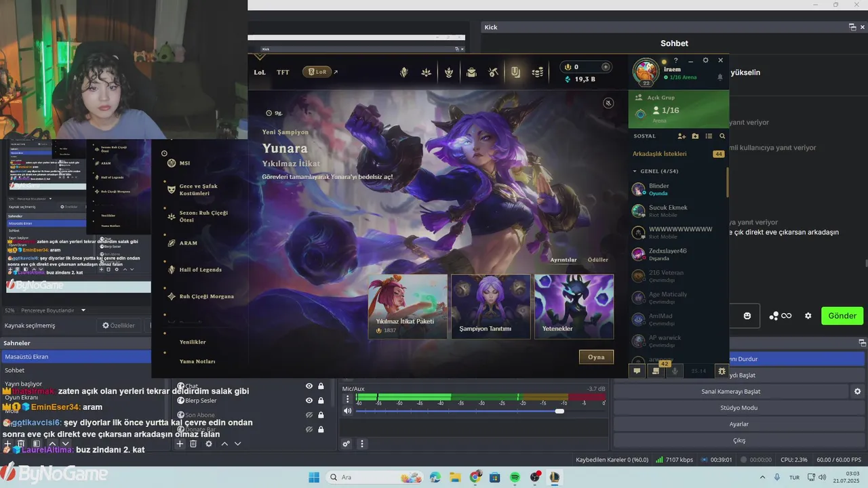Toggle visibility of Blerp Sesler source
Screen dimensions: 868x488
point(309,401)
